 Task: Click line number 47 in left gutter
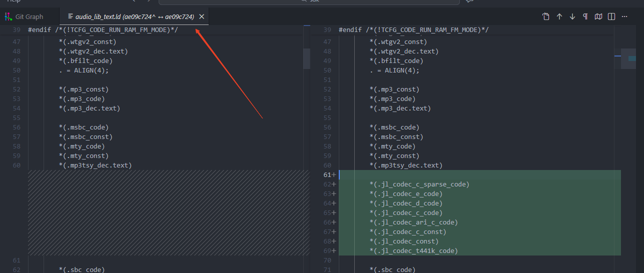[x=17, y=42]
